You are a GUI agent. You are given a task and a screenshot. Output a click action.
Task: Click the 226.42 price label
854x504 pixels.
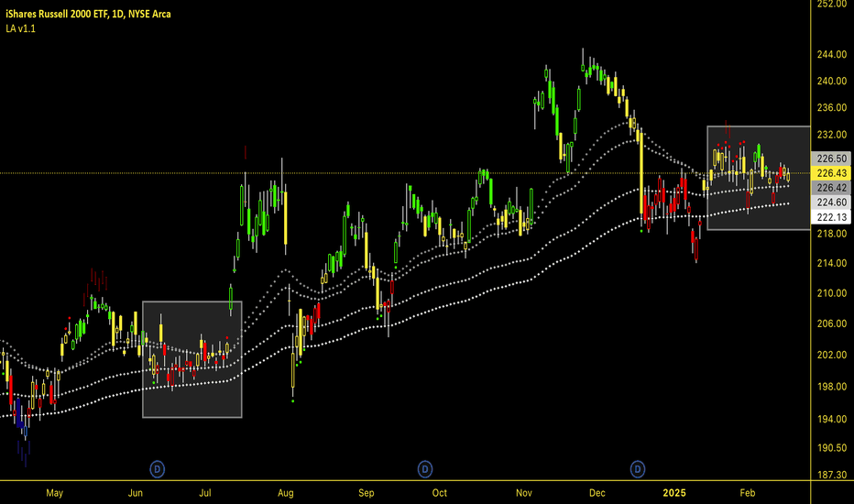pyautogui.click(x=832, y=188)
